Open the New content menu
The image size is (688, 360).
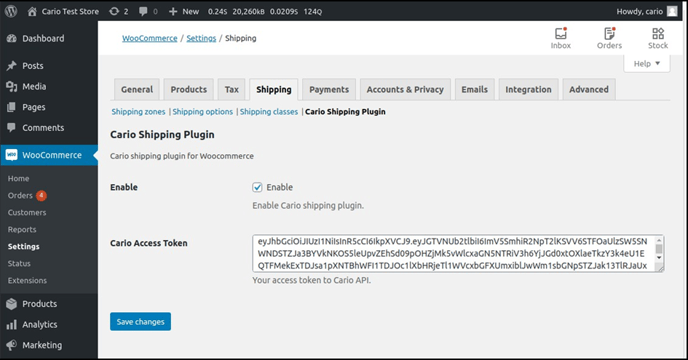(184, 11)
